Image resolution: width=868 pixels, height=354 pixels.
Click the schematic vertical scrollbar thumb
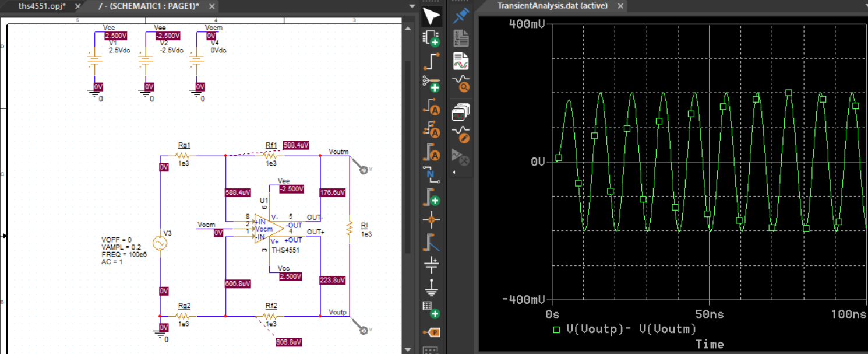pyautogui.click(x=407, y=157)
